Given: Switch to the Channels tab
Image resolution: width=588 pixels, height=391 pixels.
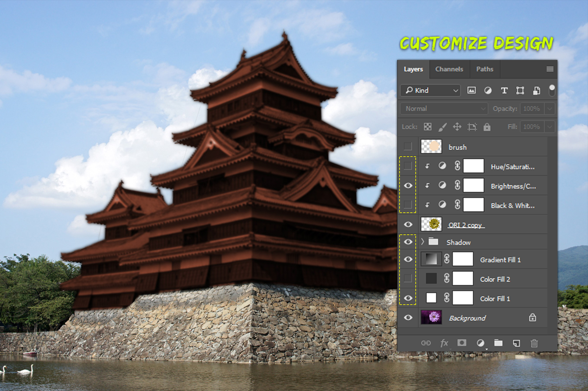Looking at the screenshot, I should (x=449, y=69).
